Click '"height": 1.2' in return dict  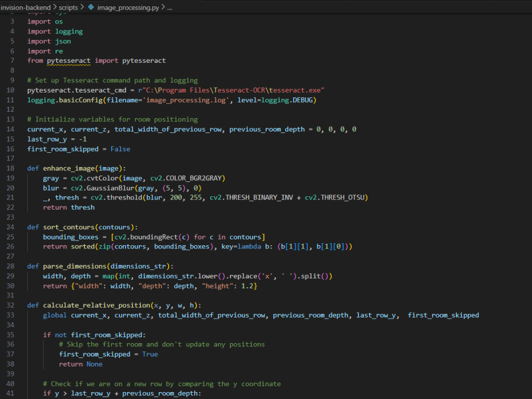point(228,286)
